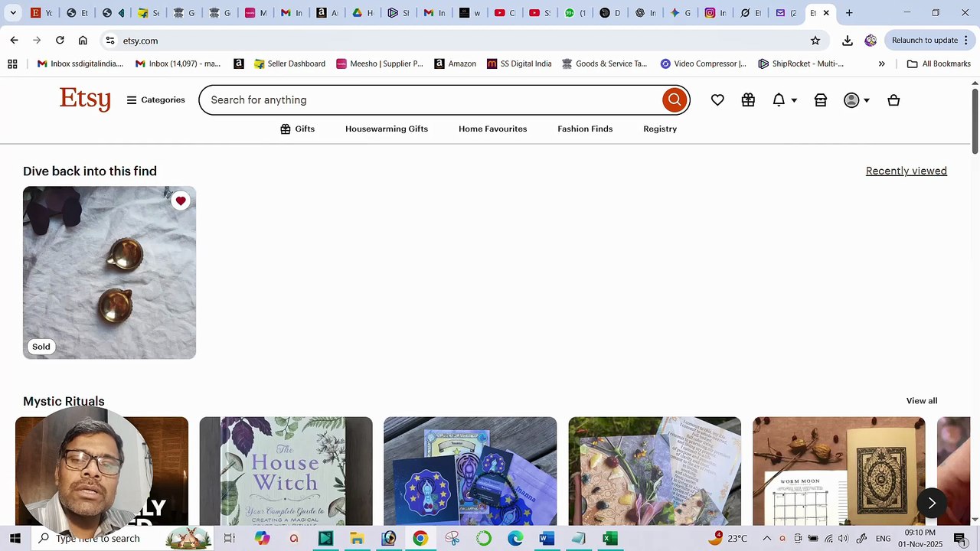Open the basket cart icon
Viewport: 980px width, 551px height.
click(893, 100)
